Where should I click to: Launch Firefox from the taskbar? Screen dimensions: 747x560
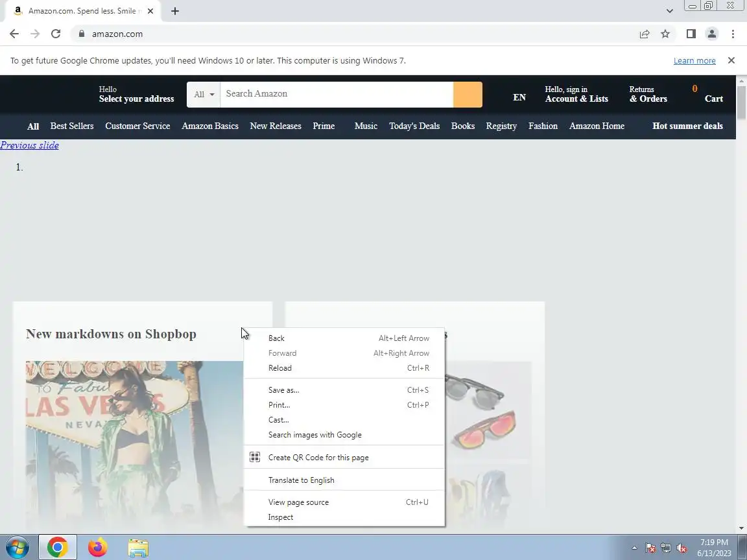(x=98, y=548)
